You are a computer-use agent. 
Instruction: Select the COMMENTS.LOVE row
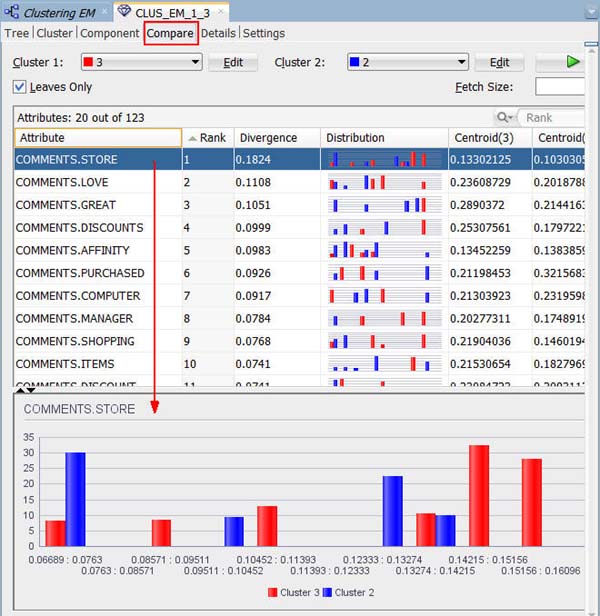click(x=299, y=182)
